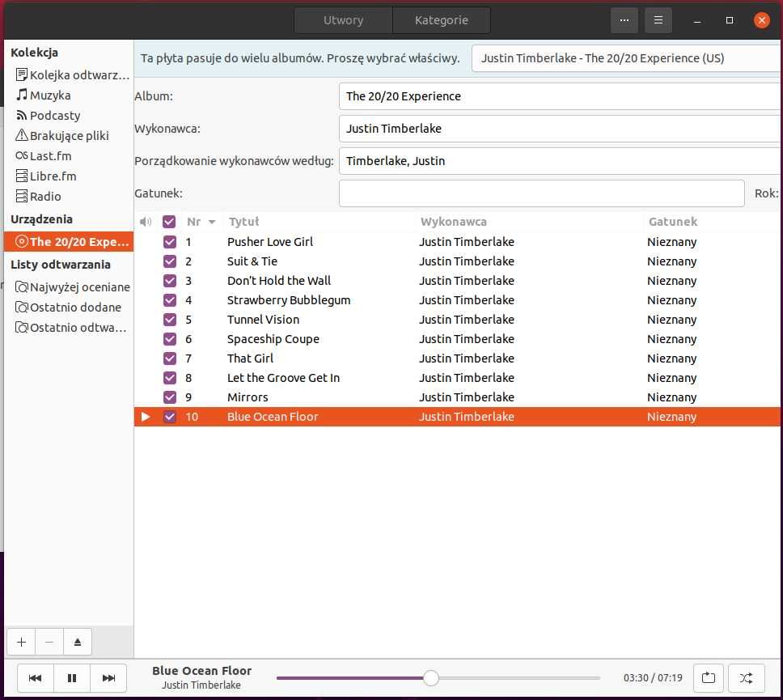Toggle shuffle mode
Image resolution: width=783 pixels, height=700 pixels.
[746, 678]
